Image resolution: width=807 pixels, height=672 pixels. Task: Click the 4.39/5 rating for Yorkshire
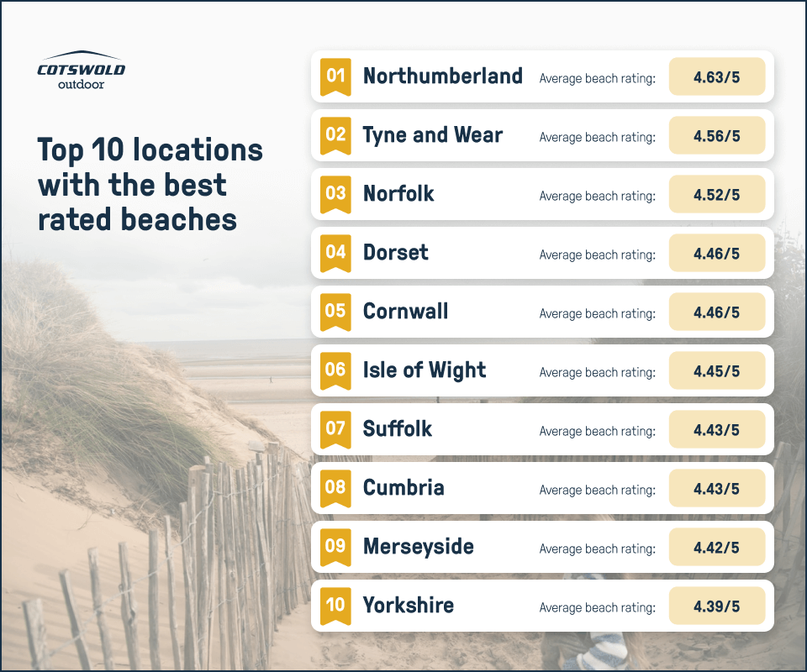click(x=717, y=606)
